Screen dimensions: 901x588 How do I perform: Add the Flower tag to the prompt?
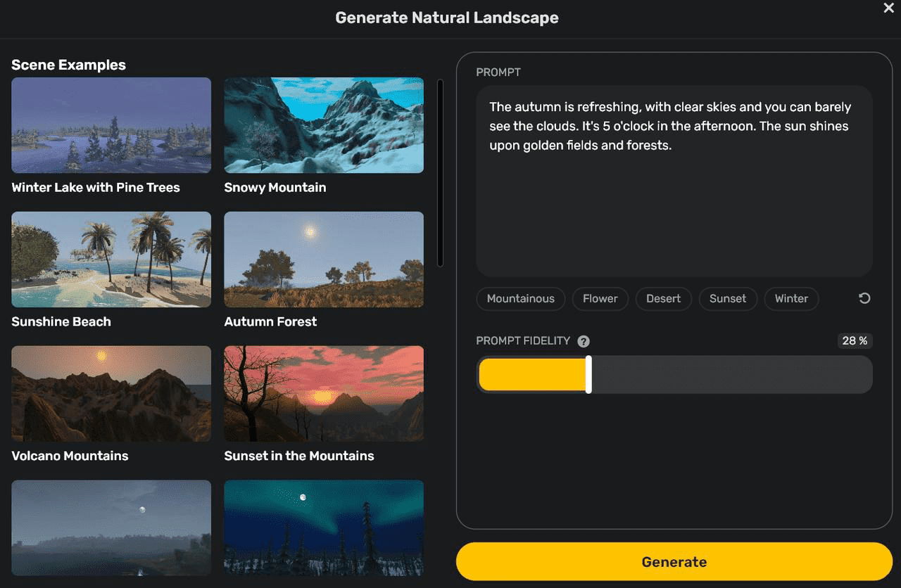(600, 298)
